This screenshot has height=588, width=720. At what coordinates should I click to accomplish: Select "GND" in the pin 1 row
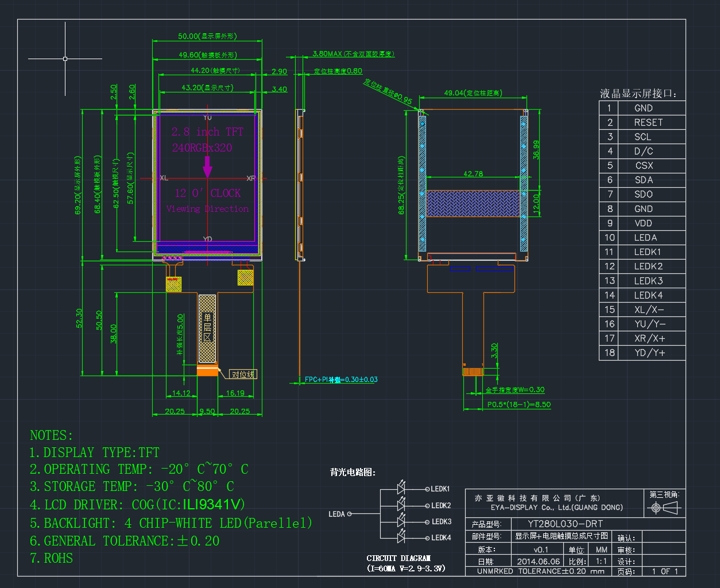[644, 108]
